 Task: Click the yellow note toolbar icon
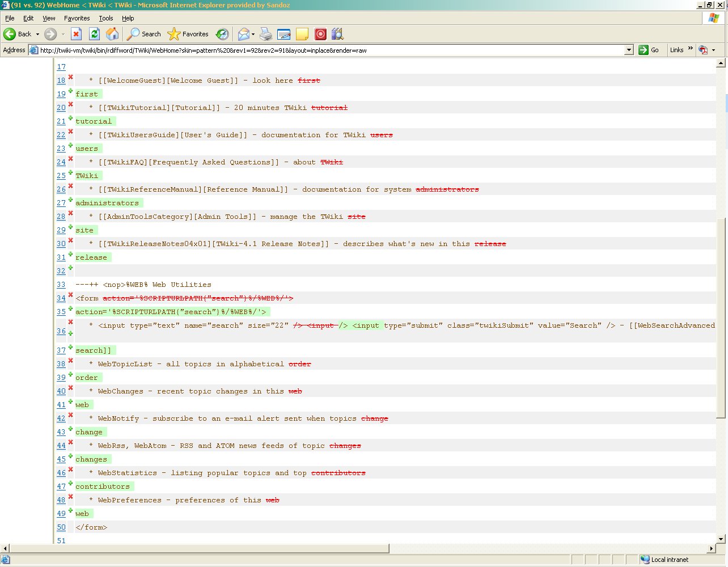(302, 34)
